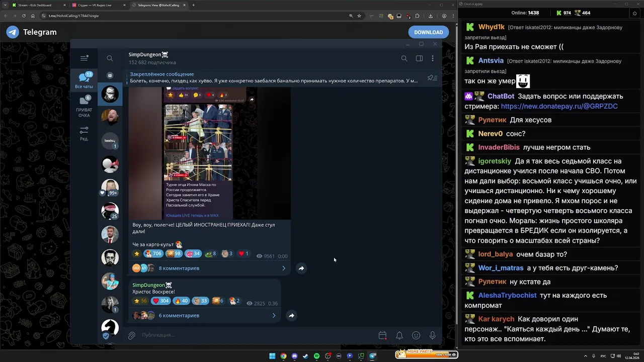Share the foreigner post via forward arrow
The image size is (644, 362).
tap(301, 268)
